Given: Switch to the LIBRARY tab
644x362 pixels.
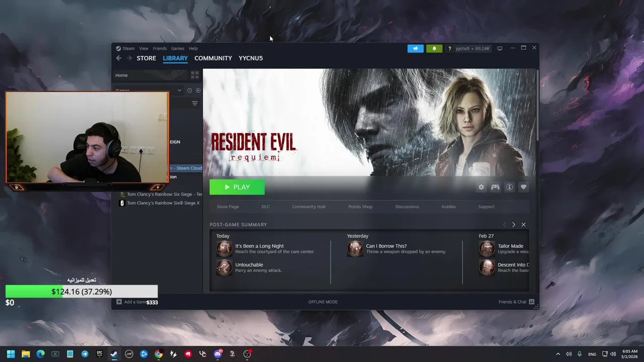Looking at the screenshot, I should pyautogui.click(x=175, y=58).
